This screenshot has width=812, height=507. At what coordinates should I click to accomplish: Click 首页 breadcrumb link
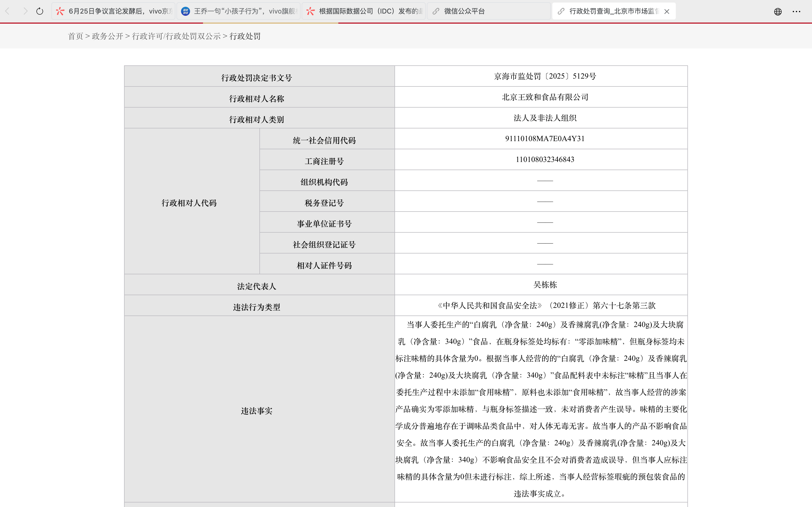[x=76, y=36]
